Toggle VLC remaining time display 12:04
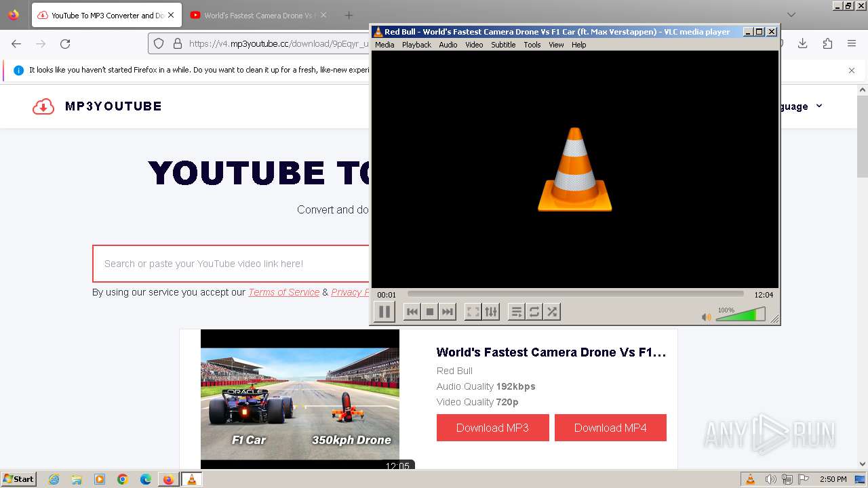 coord(764,295)
